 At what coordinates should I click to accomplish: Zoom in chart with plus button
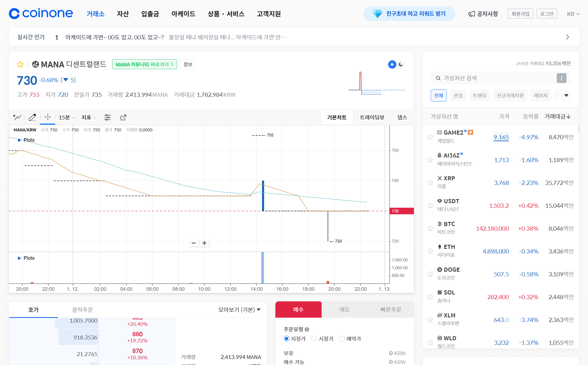pyautogui.click(x=204, y=243)
